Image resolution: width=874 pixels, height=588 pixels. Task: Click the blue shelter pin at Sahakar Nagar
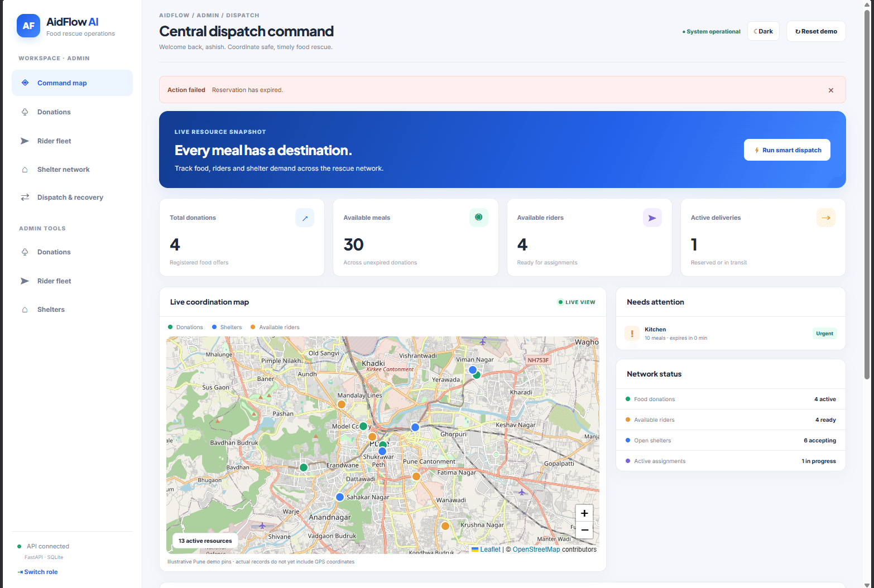(340, 497)
